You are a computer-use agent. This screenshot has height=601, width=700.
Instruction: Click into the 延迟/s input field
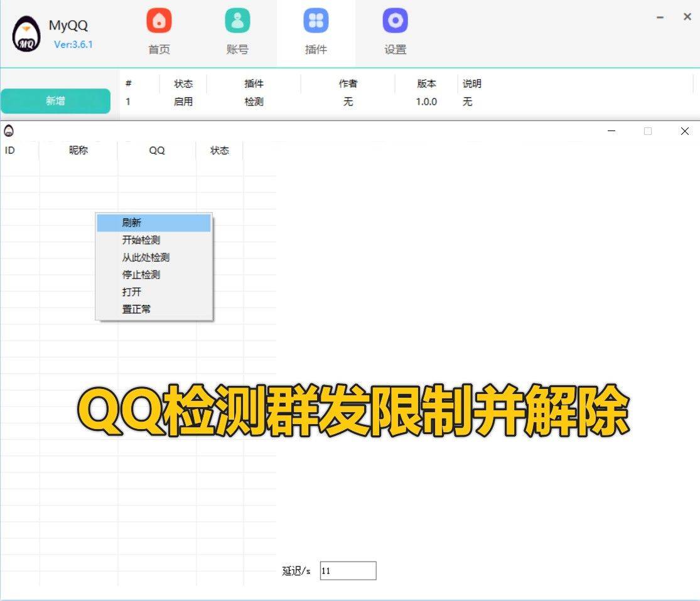point(348,571)
